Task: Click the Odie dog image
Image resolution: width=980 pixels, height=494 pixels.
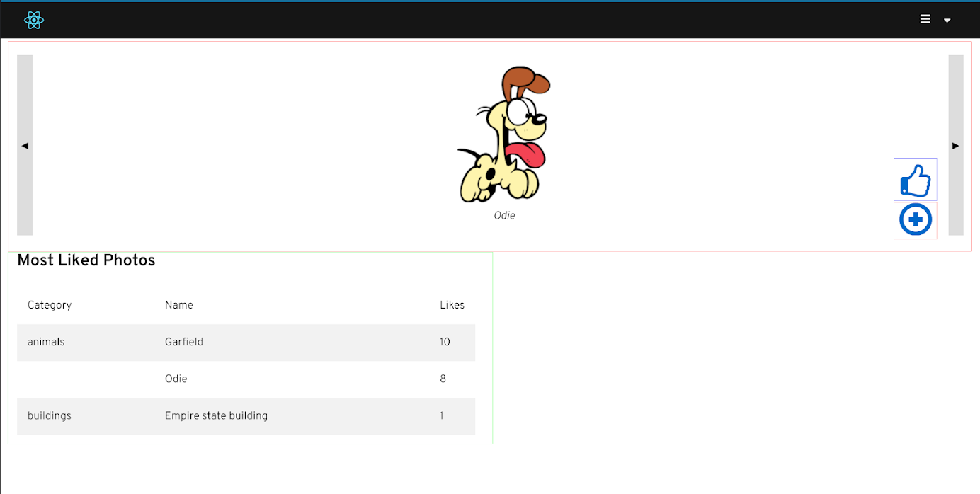Action: (504, 134)
